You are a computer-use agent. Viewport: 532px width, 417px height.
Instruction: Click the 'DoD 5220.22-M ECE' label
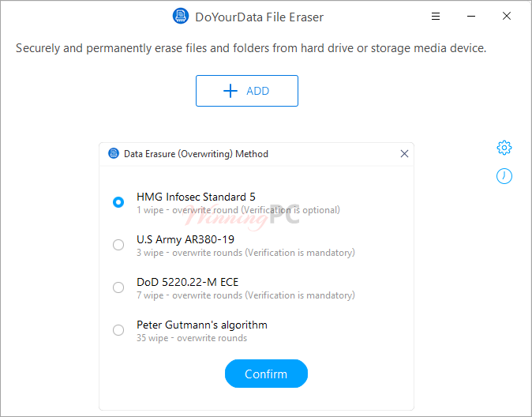point(187,282)
